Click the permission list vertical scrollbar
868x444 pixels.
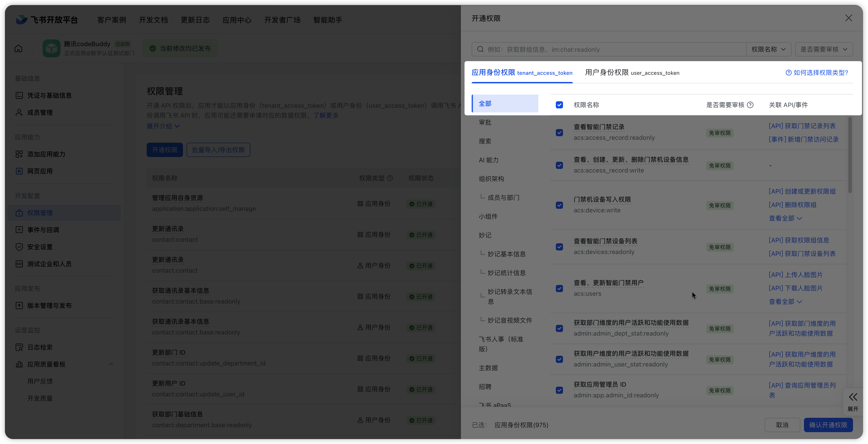coord(850,155)
